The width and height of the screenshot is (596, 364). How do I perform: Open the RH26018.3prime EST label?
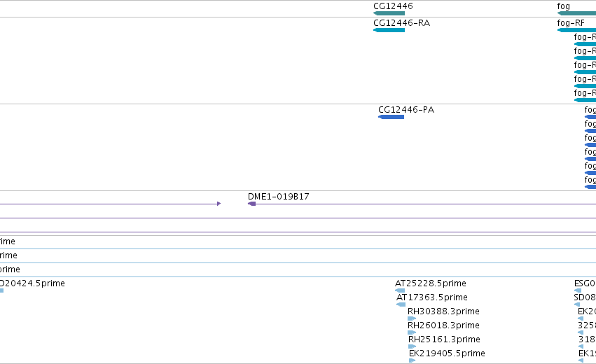click(443, 325)
